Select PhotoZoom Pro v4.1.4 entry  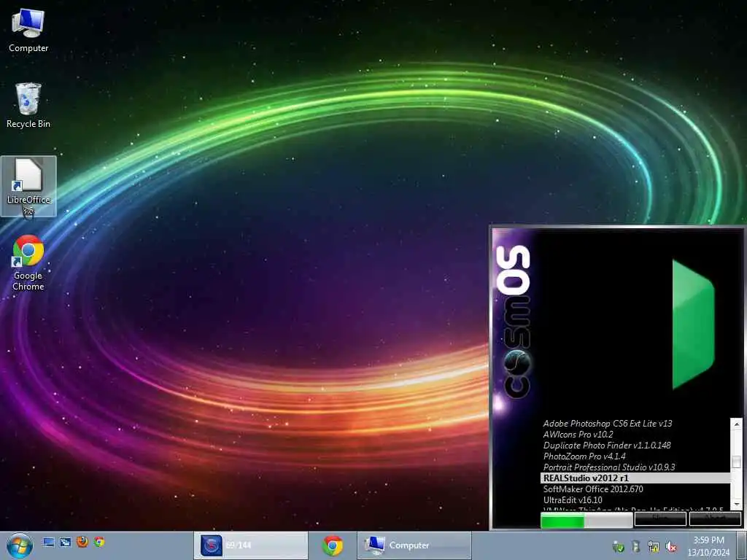(584, 456)
